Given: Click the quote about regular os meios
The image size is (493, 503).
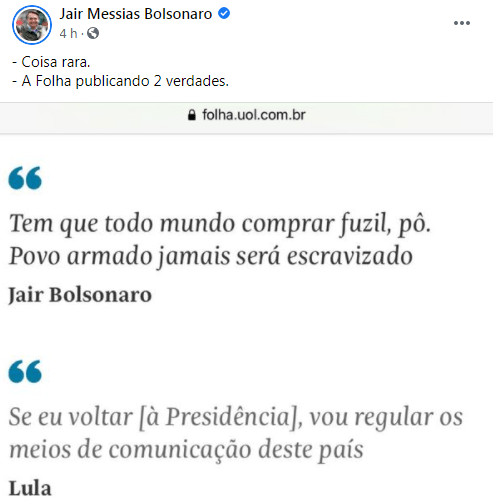Looking at the screenshot, I should [x=236, y=416].
